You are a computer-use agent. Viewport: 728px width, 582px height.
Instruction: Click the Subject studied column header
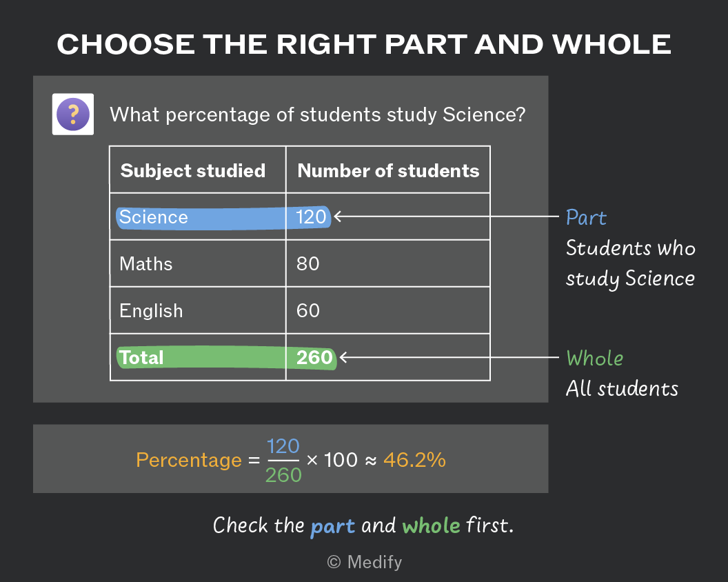[192, 170]
